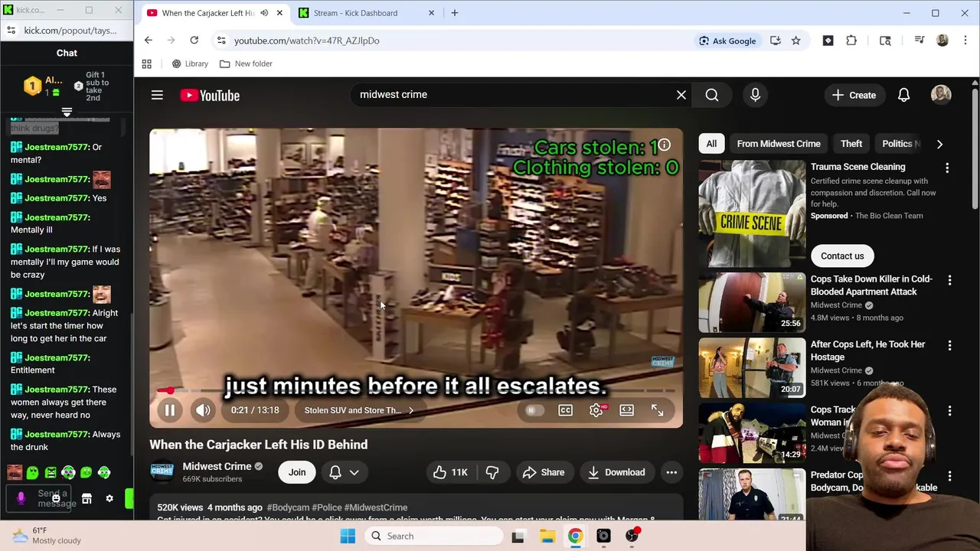
Task: Reload the YouTube page
Action: click(194, 41)
